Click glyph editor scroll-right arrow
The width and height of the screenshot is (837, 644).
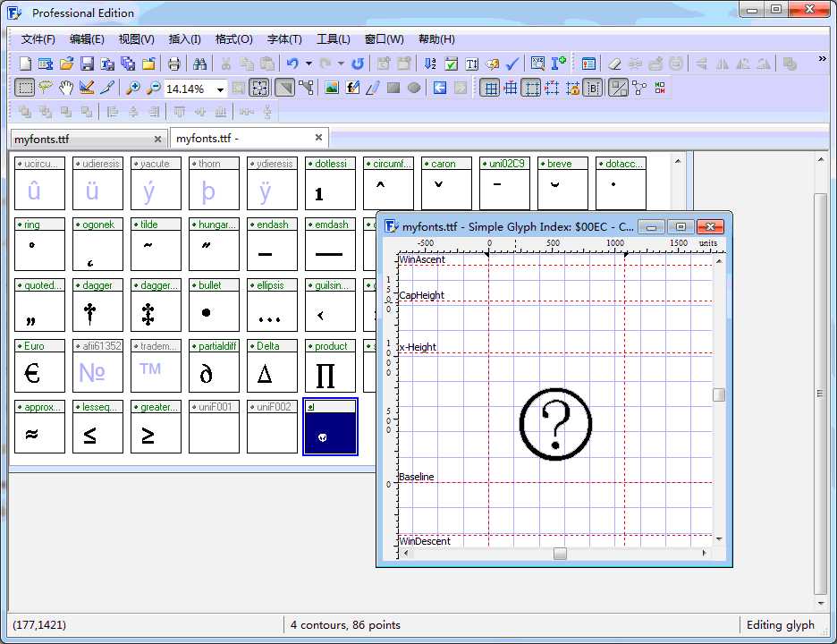[704, 554]
